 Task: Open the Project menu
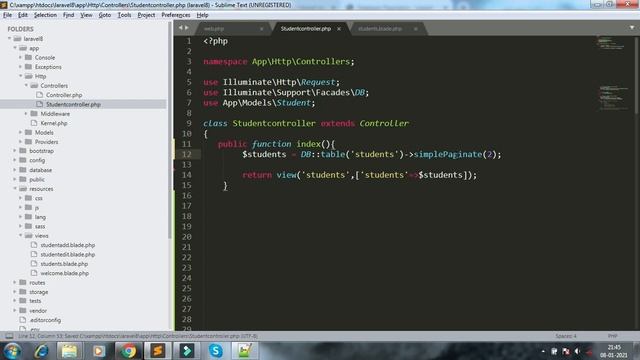pos(146,15)
